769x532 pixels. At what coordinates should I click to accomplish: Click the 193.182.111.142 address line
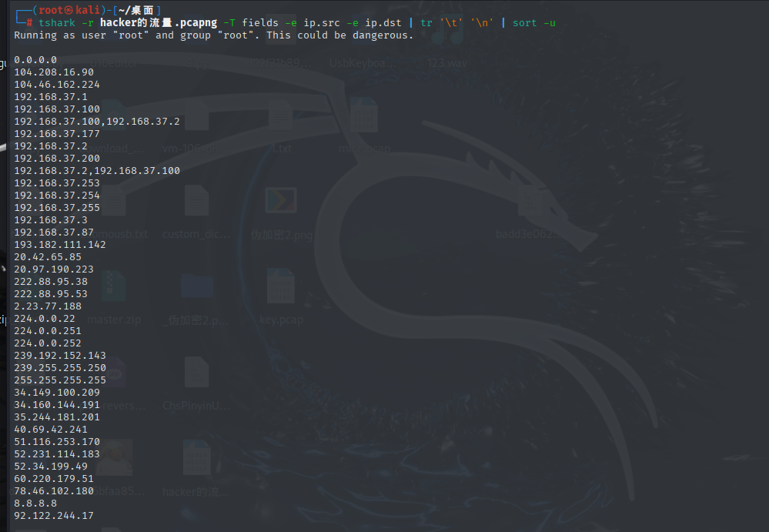60,244
